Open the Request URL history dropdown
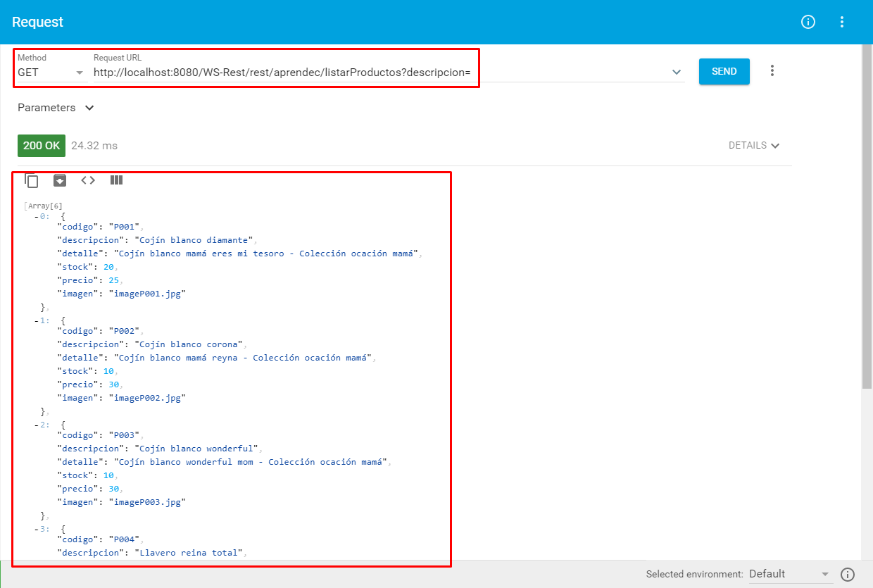Image resolution: width=873 pixels, height=588 pixels. pyautogui.click(x=676, y=71)
